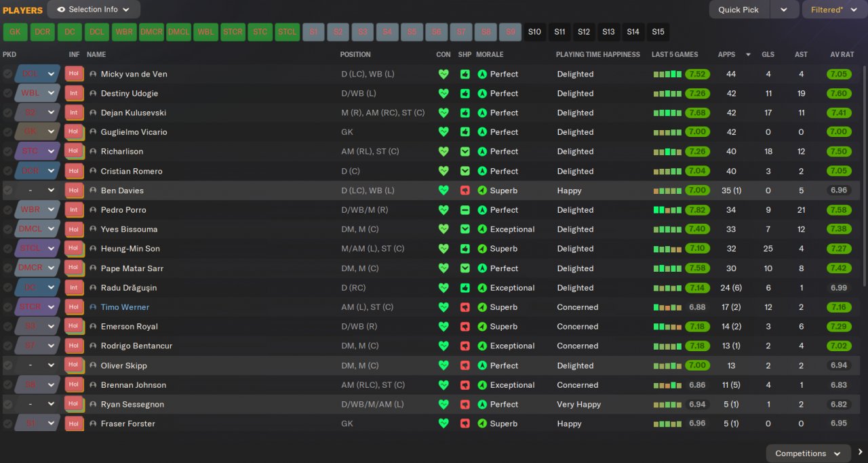The image size is (868, 463).
Task: Select the DMCR position slot tab
Action: pyautogui.click(x=151, y=32)
